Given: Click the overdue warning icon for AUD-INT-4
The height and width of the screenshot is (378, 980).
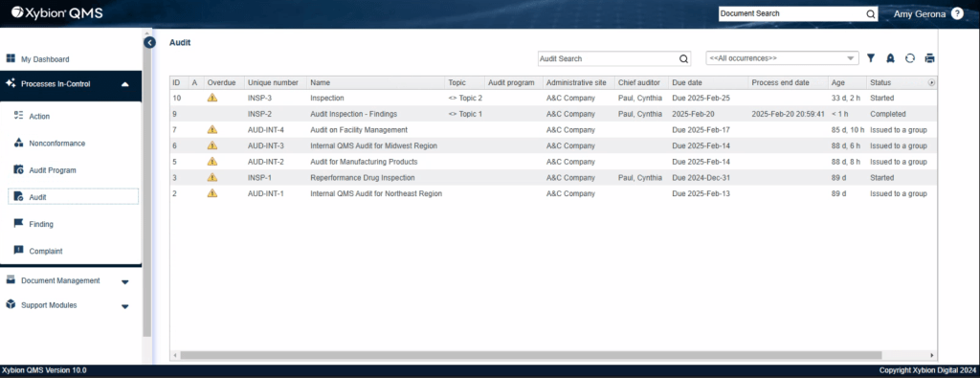Looking at the screenshot, I should (x=212, y=129).
